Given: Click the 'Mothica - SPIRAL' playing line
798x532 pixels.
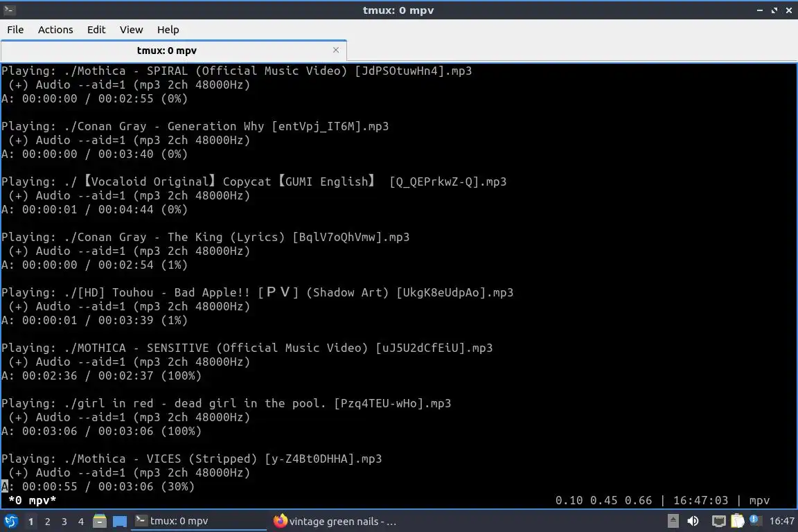Looking at the screenshot, I should point(237,71).
